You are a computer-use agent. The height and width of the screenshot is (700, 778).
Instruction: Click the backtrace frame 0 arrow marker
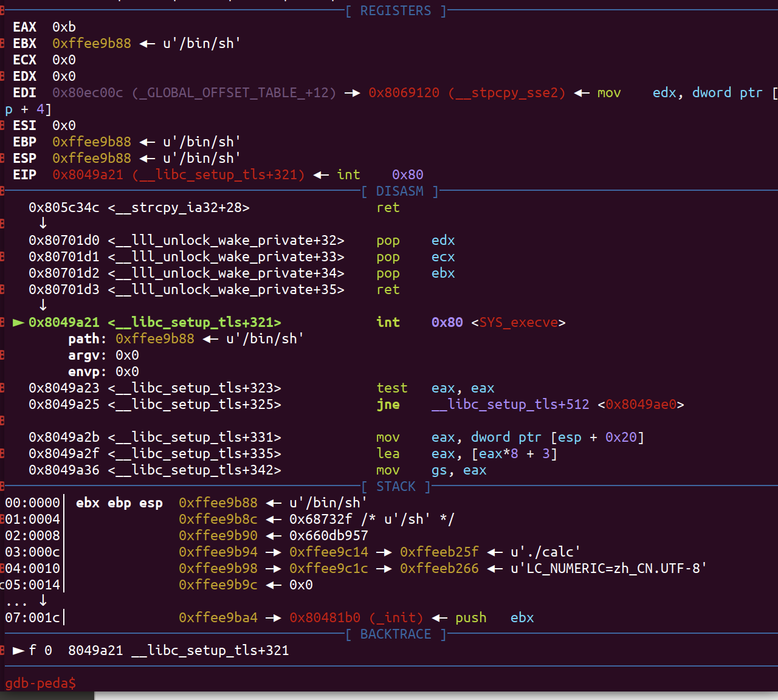pos(19,651)
